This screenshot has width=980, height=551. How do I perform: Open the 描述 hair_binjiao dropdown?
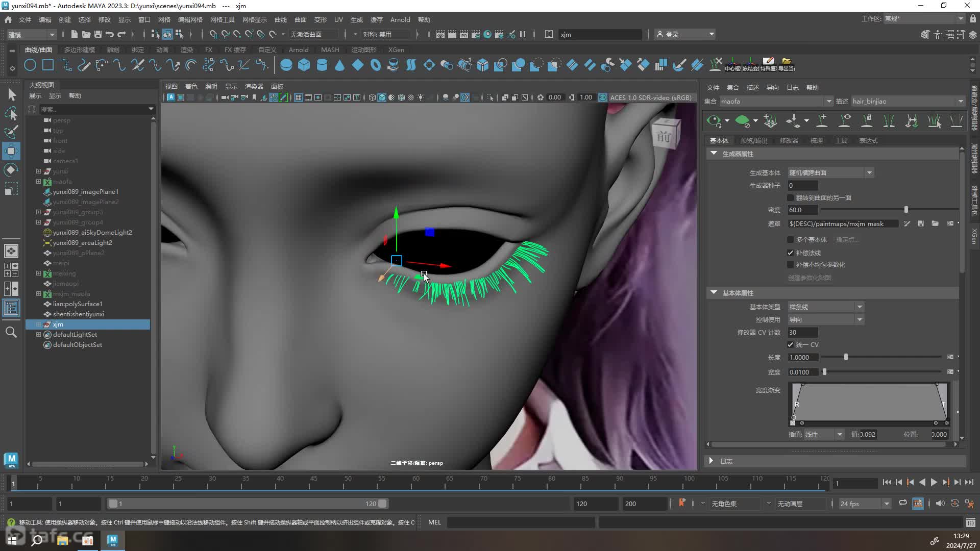[908, 102]
